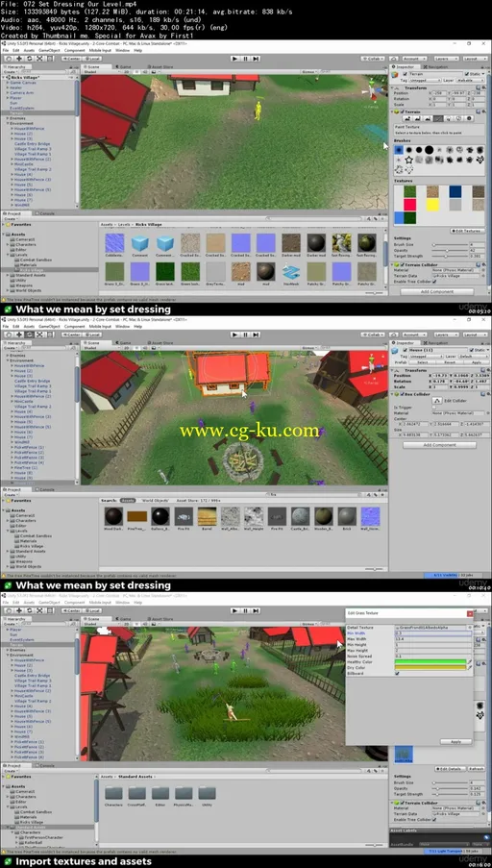Click Pause in the second Unity frame toolbar
This screenshot has height=868, width=492.
[245, 335]
